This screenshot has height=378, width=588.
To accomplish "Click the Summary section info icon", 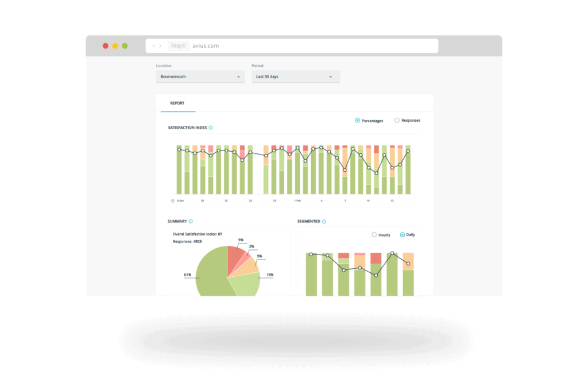I will (x=191, y=221).
